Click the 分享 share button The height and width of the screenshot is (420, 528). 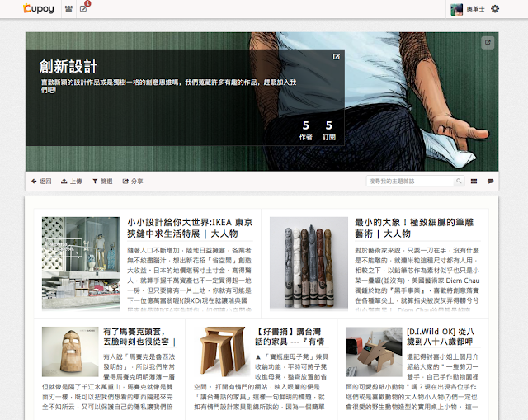[x=133, y=182]
